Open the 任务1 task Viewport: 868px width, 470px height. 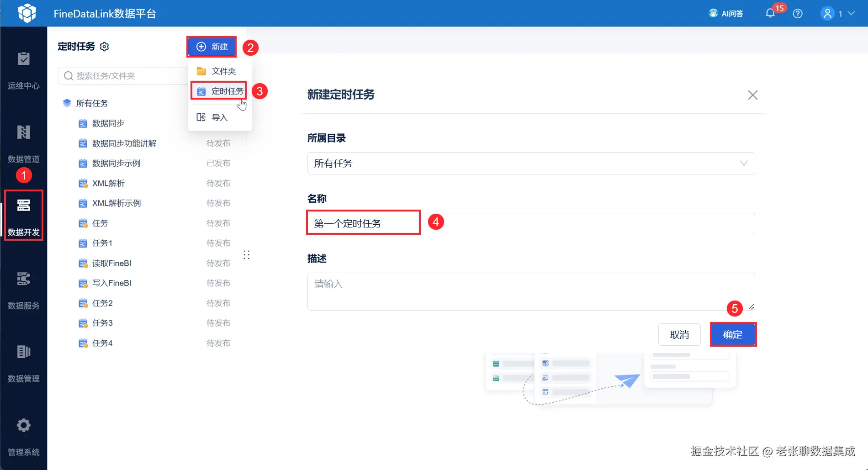pyautogui.click(x=102, y=243)
